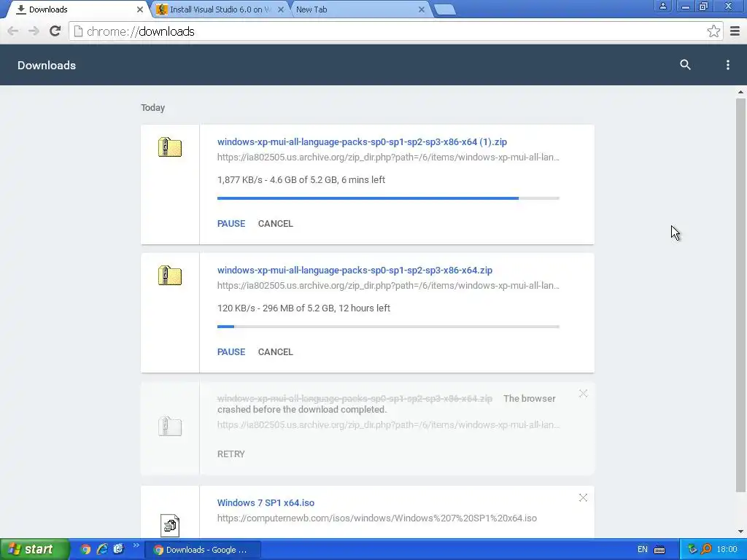Viewport: 747px width, 560px height.
Task: Pause the 296 MB of 5.2 GB download
Action: coord(231,352)
